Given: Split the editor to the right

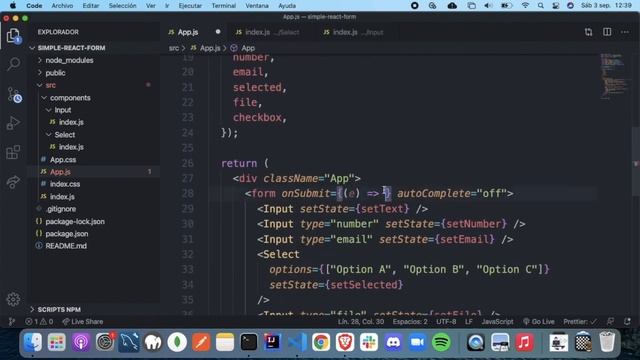Looking at the screenshot, I should pyautogui.click(x=607, y=32).
